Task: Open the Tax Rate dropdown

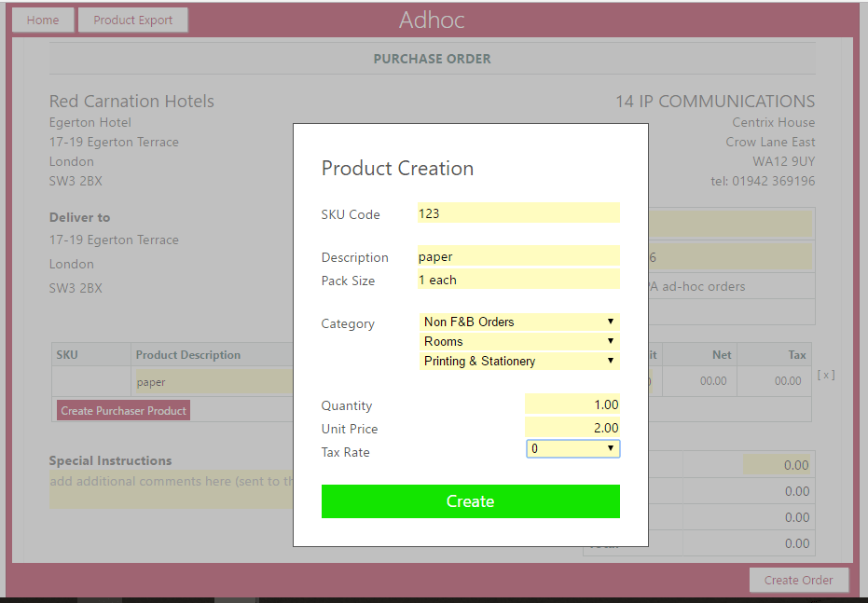Action: tap(572, 449)
